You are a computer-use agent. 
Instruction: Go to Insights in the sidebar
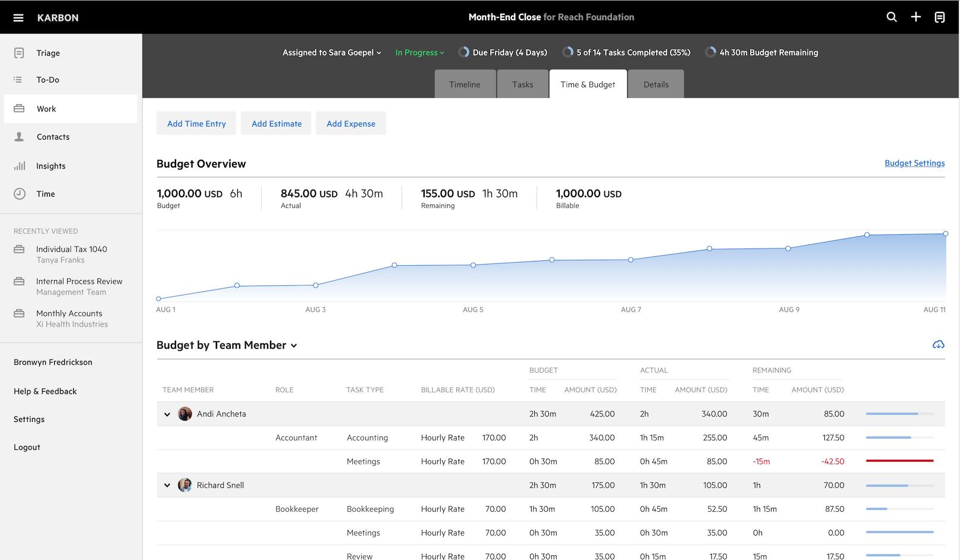pyautogui.click(x=51, y=166)
